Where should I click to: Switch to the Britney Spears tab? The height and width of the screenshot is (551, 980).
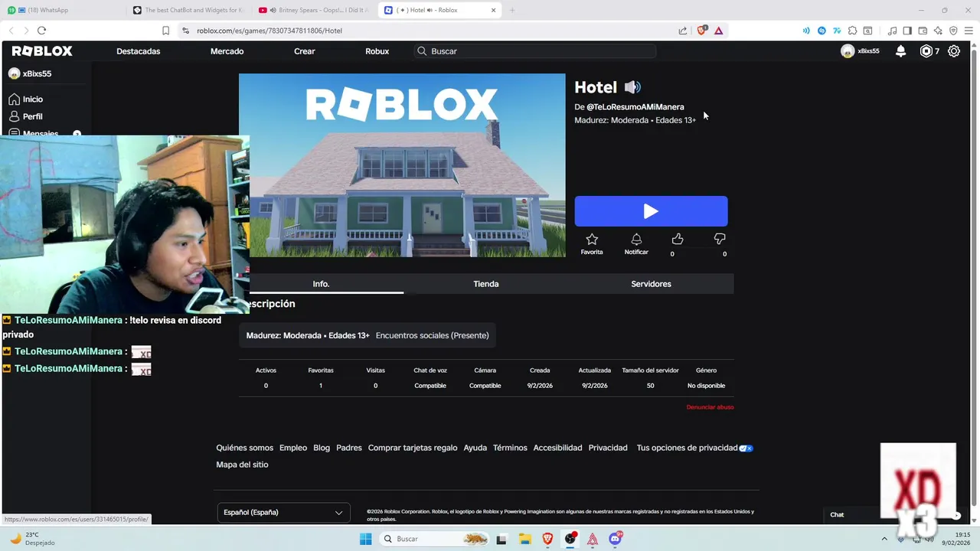coord(315,10)
